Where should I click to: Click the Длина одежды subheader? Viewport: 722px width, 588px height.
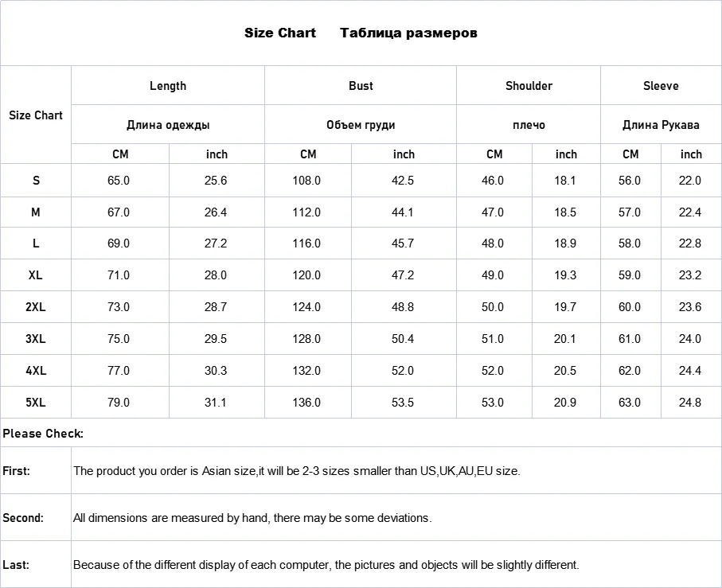(168, 125)
